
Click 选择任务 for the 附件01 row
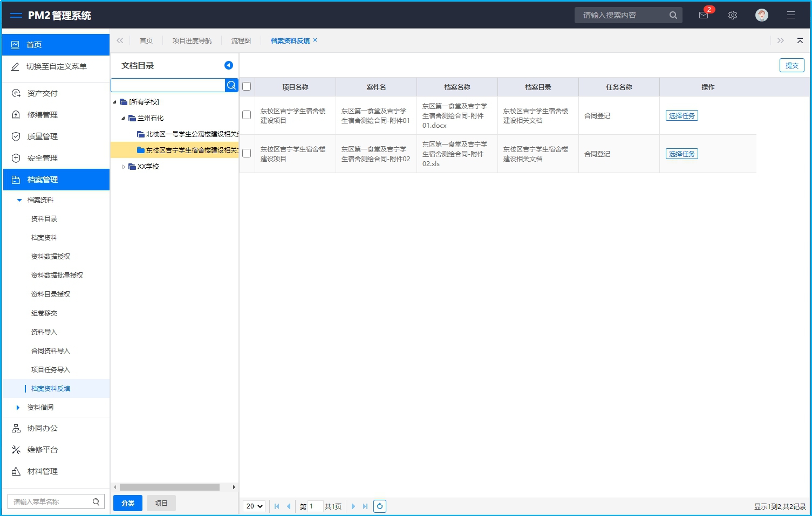point(681,115)
